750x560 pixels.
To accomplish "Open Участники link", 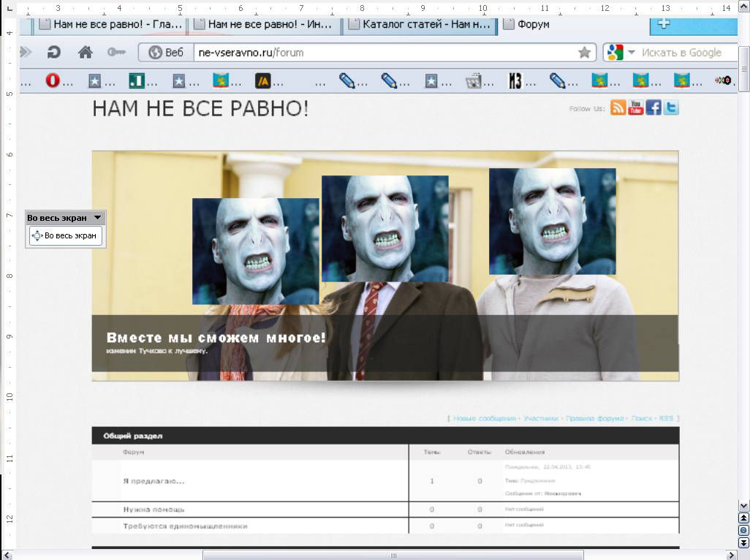I will coord(540,418).
